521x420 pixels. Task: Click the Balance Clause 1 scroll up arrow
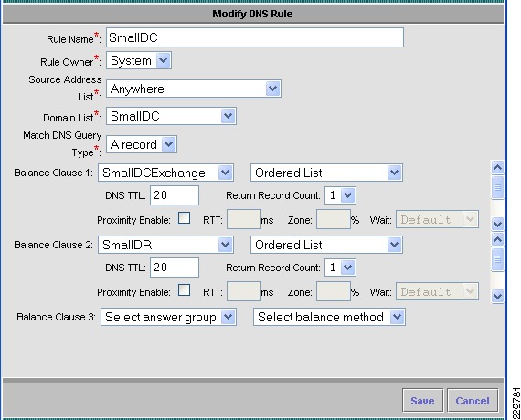pyautogui.click(x=497, y=167)
